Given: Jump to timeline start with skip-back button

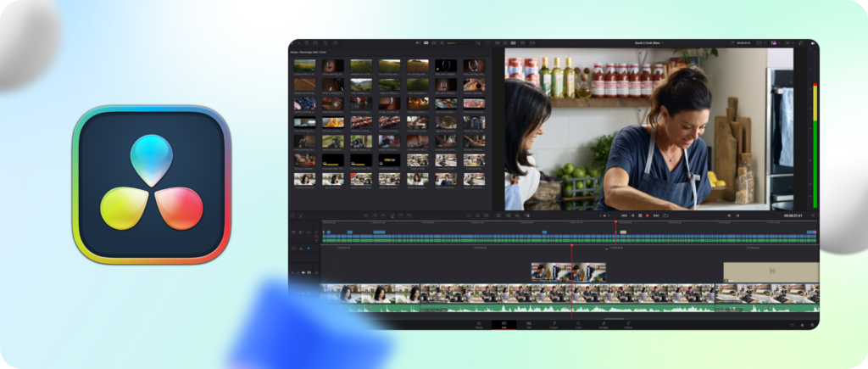Looking at the screenshot, I should pos(624,215).
